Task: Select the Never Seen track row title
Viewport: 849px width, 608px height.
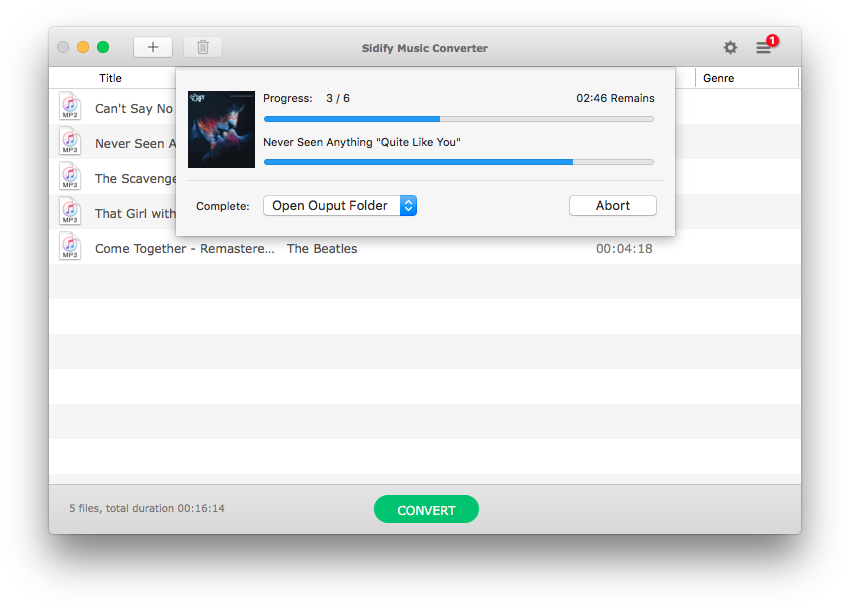Action: click(x=135, y=143)
